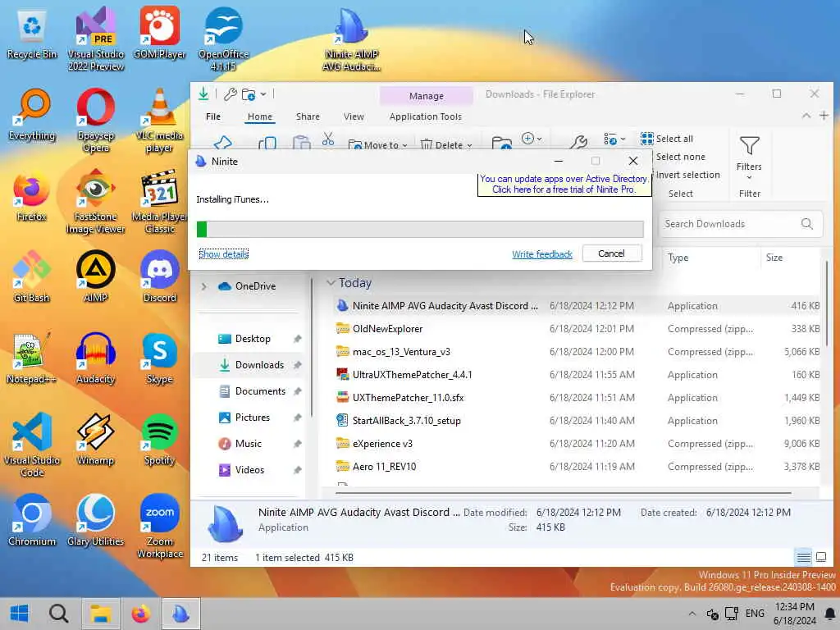Screen dimensions: 840x630
Task: Open the File menu in File Explorer
Action: pyautogui.click(x=212, y=116)
